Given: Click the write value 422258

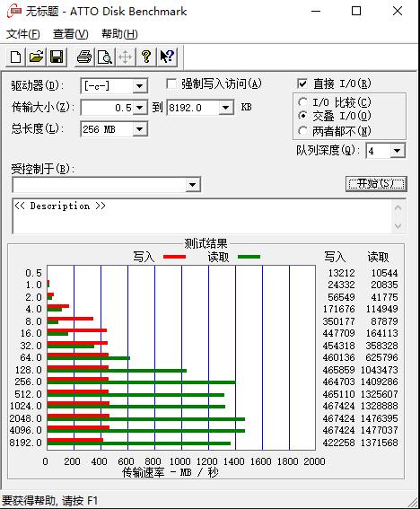Looking at the screenshot, I should tap(338, 443).
